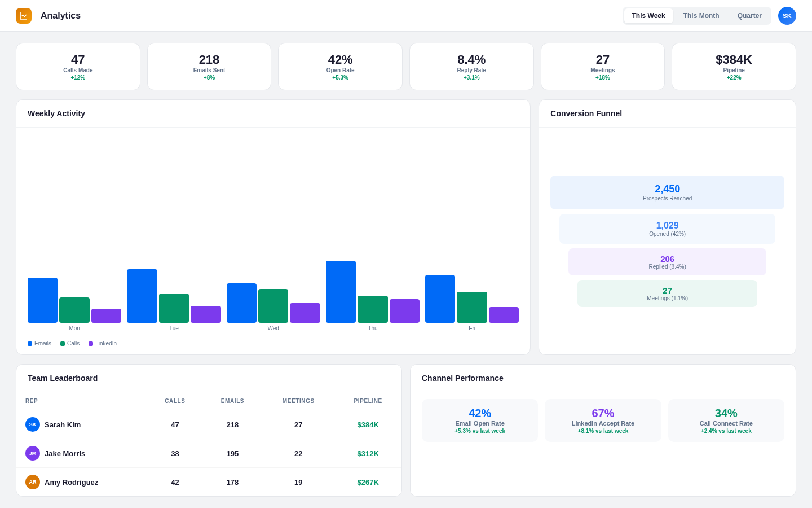Click Friday's green Calls bar
This screenshot has height=508, width=812.
(x=472, y=307)
